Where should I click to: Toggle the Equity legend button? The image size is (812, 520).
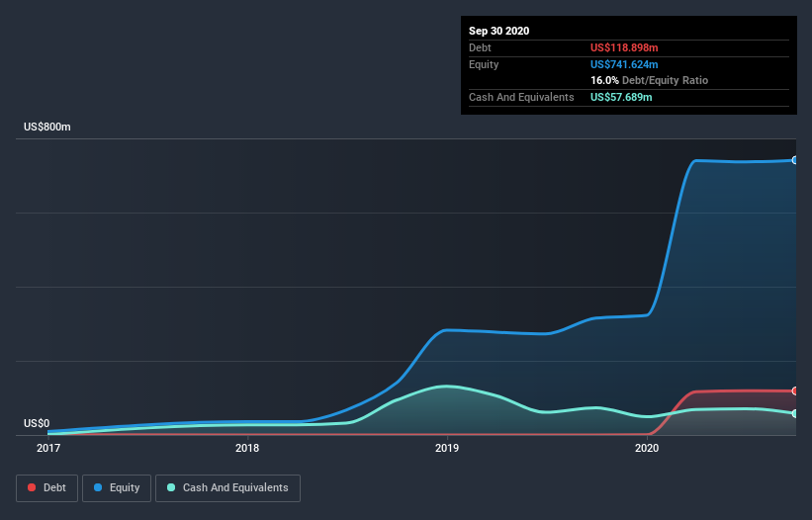[x=117, y=488]
